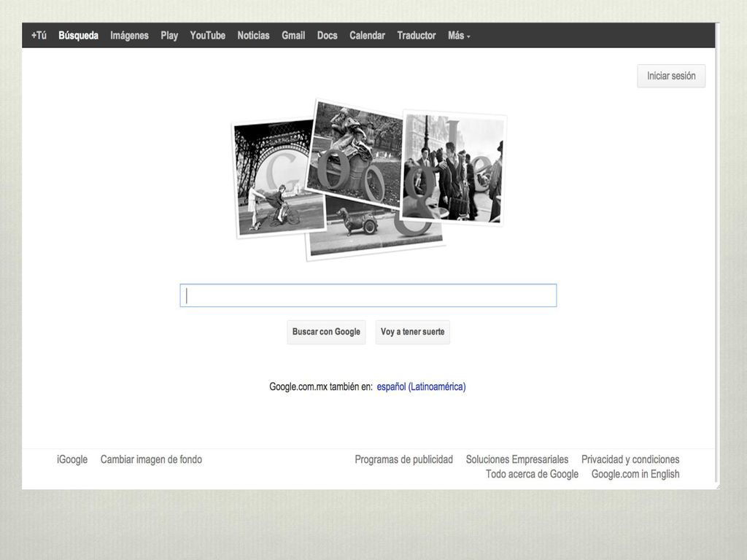This screenshot has width=747, height=560.
Task: Click the Iniciar sesión button
Action: click(671, 76)
